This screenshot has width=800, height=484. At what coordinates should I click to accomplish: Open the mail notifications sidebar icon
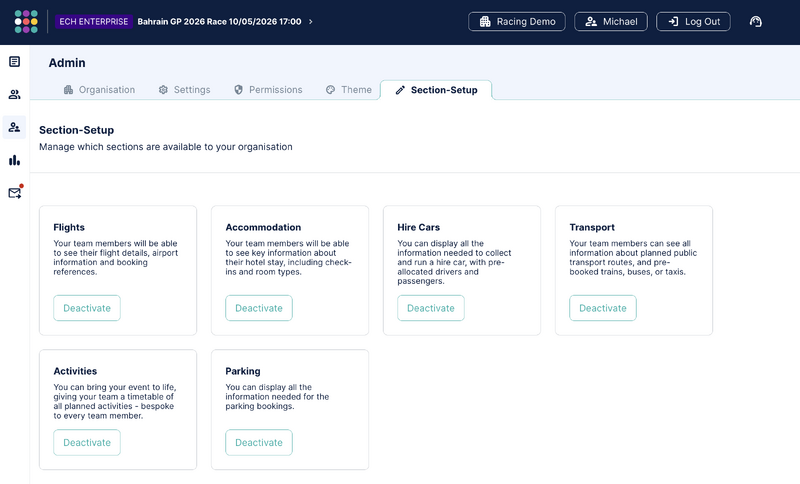click(x=15, y=193)
